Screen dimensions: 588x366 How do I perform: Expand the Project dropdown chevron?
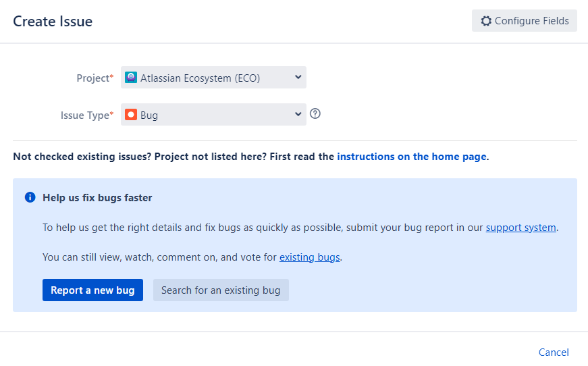point(298,78)
